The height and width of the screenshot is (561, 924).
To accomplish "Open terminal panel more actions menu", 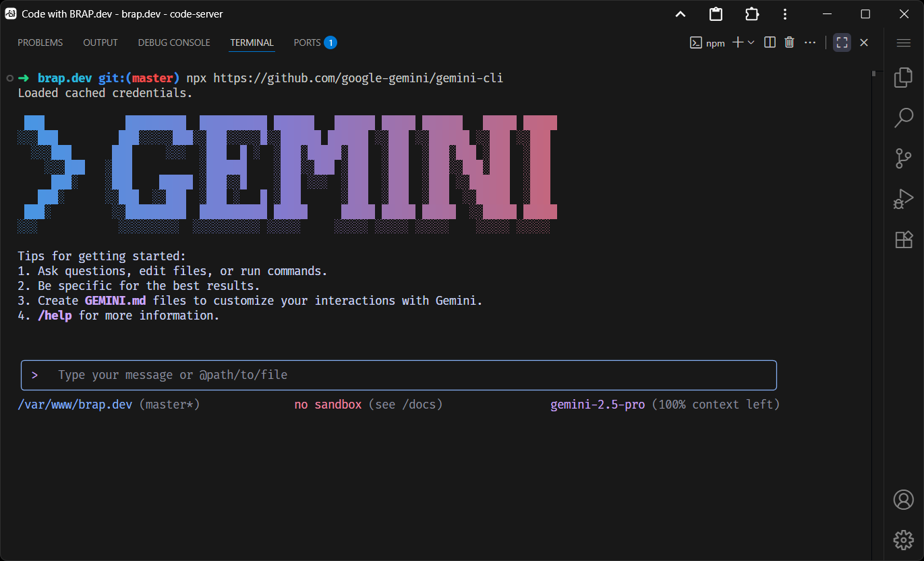I will (x=810, y=42).
